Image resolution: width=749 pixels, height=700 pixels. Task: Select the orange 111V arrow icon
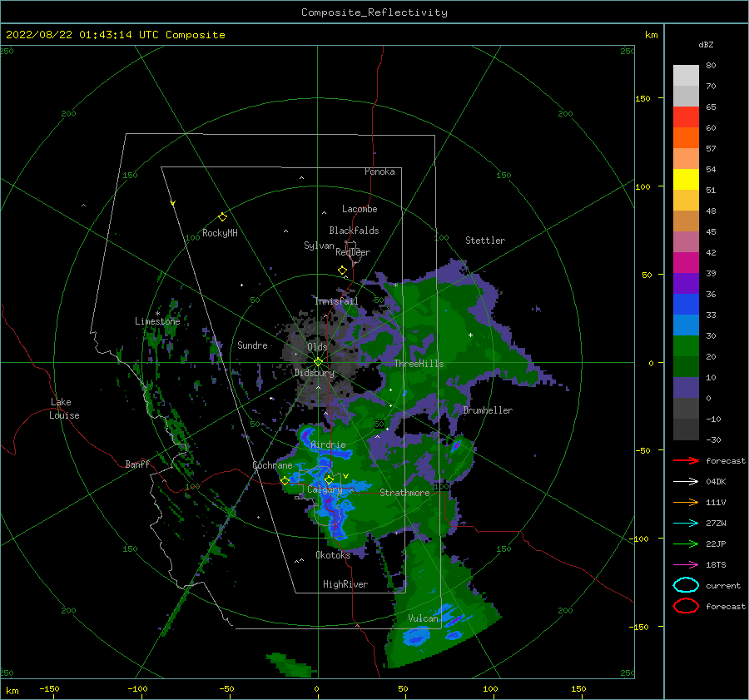(x=686, y=502)
